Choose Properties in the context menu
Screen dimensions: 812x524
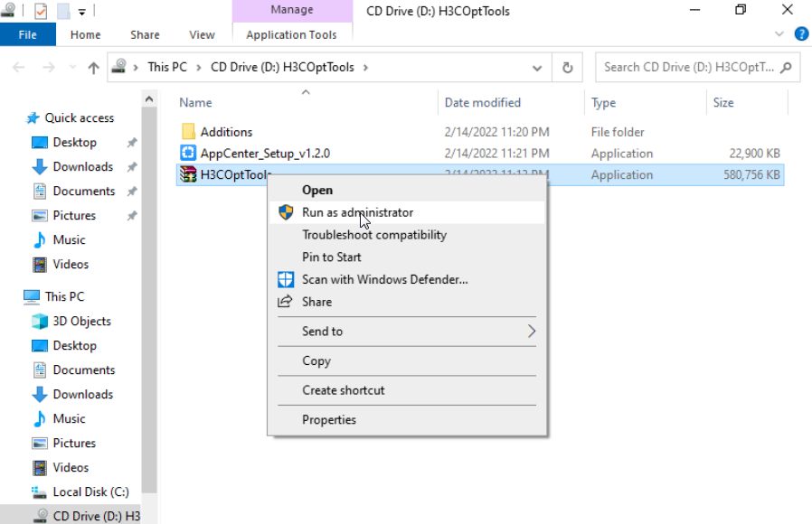point(407,419)
